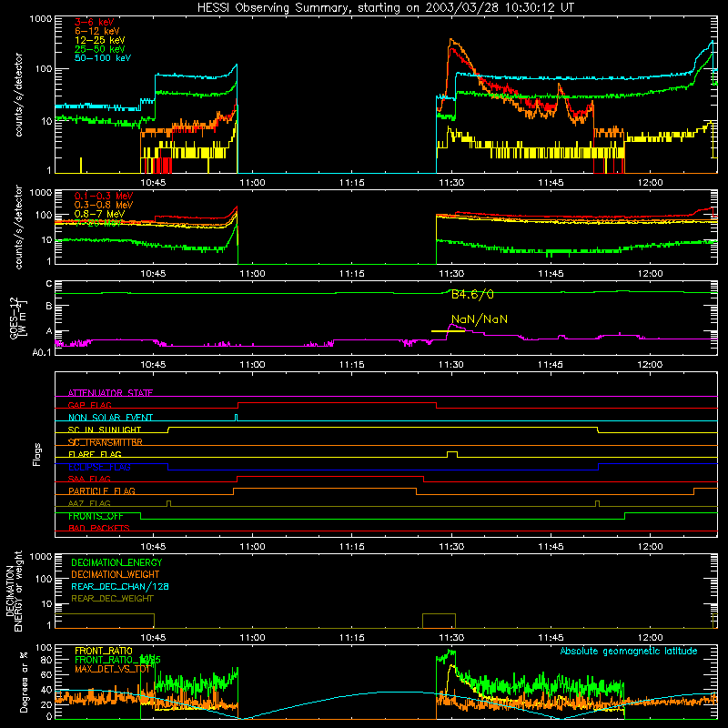Click the FLARE_FLAG label
Viewport: 728px width, 728px height.
point(95,454)
